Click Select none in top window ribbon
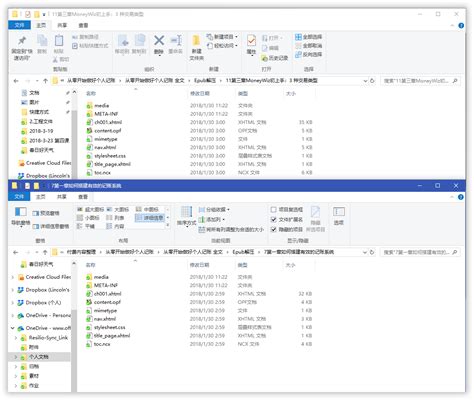 point(308,46)
